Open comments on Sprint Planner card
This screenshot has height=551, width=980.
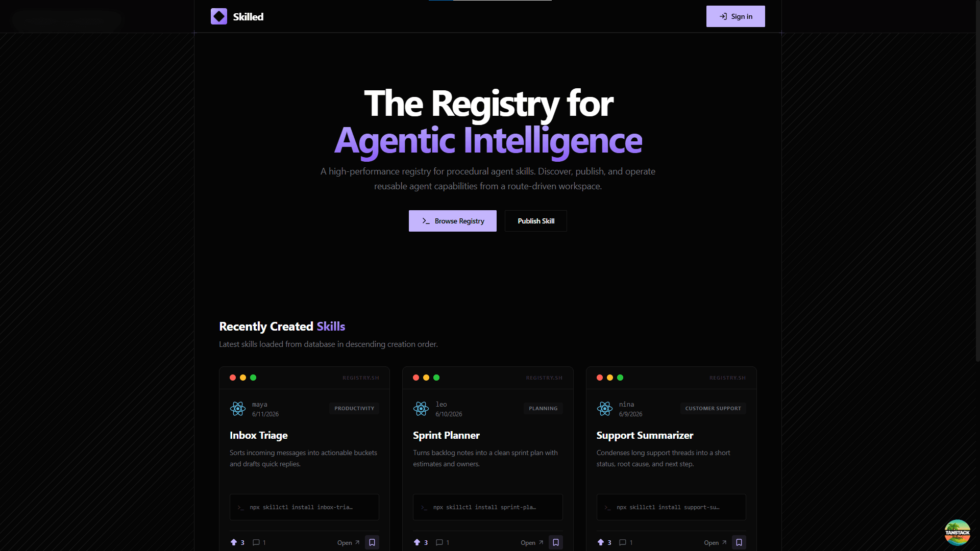pyautogui.click(x=443, y=542)
